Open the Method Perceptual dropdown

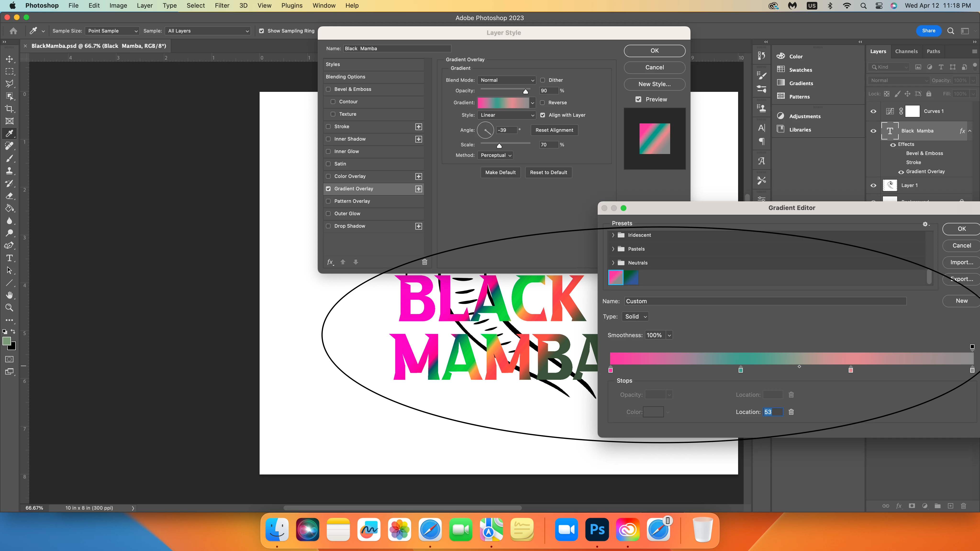coord(495,155)
